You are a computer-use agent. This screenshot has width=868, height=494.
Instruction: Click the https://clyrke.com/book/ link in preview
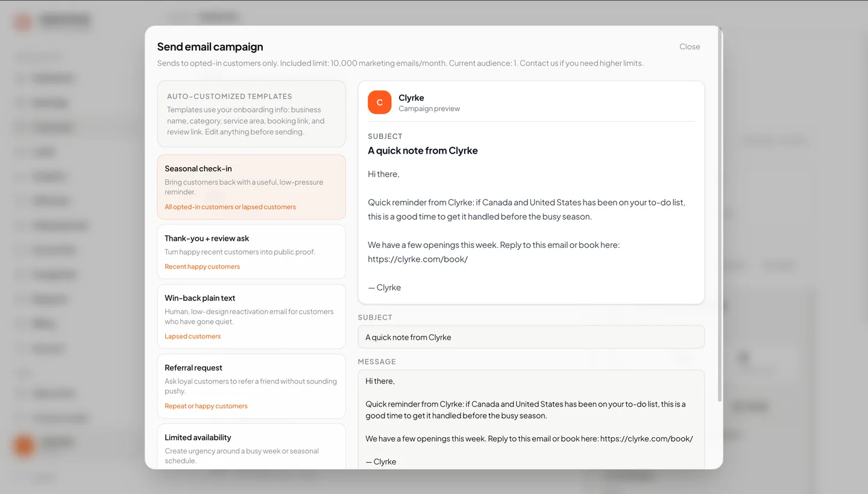418,259
